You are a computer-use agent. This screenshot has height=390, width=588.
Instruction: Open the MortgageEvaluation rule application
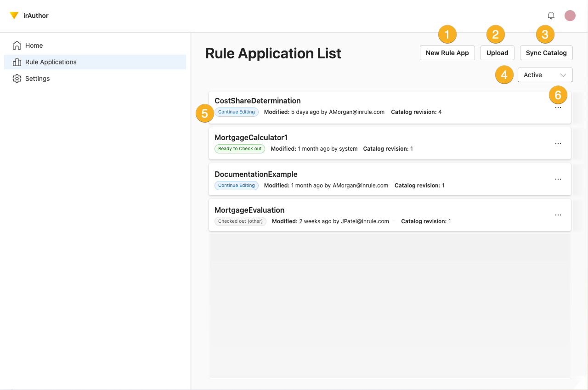coord(249,209)
